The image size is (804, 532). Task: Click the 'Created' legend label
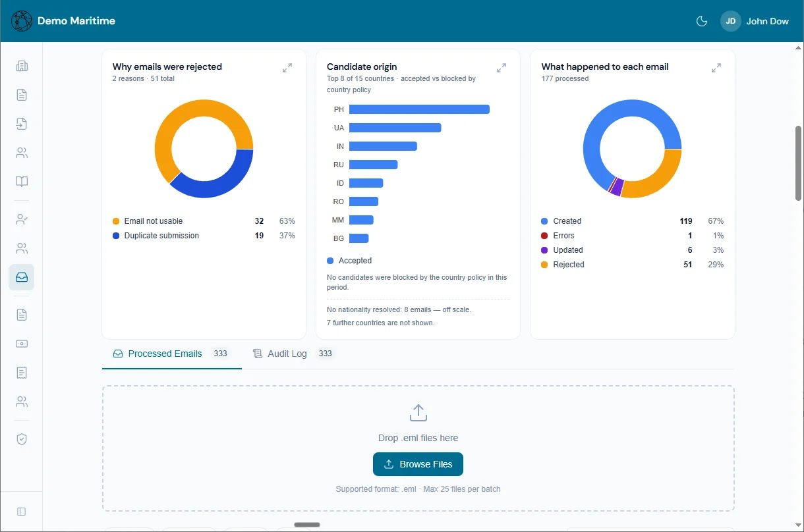pos(567,221)
